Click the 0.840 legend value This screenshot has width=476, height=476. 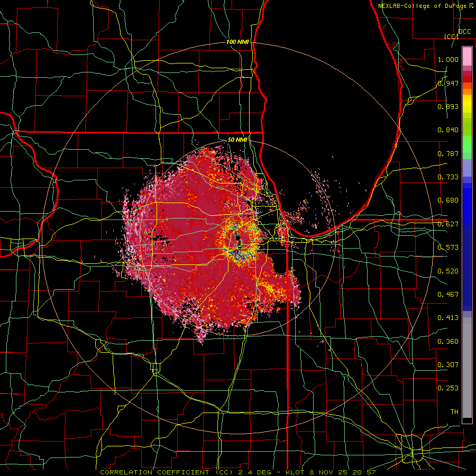pos(448,130)
